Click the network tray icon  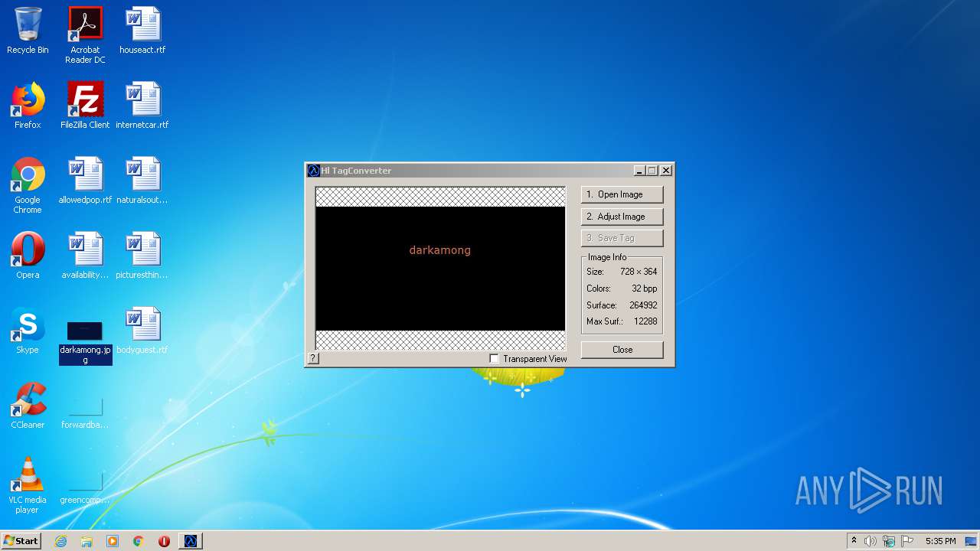click(x=889, y=541)
